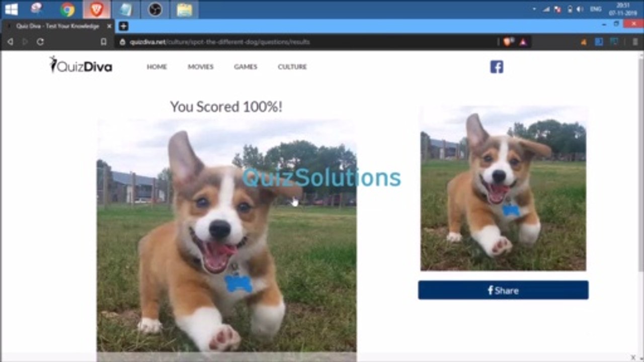Close the Quiz Diva browser tab
Screen dimensions: 644x362
(x=109, y=26)
